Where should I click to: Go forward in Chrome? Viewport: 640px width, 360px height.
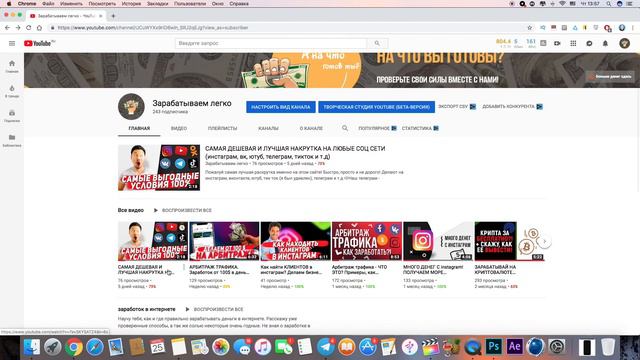pos(18,28)
